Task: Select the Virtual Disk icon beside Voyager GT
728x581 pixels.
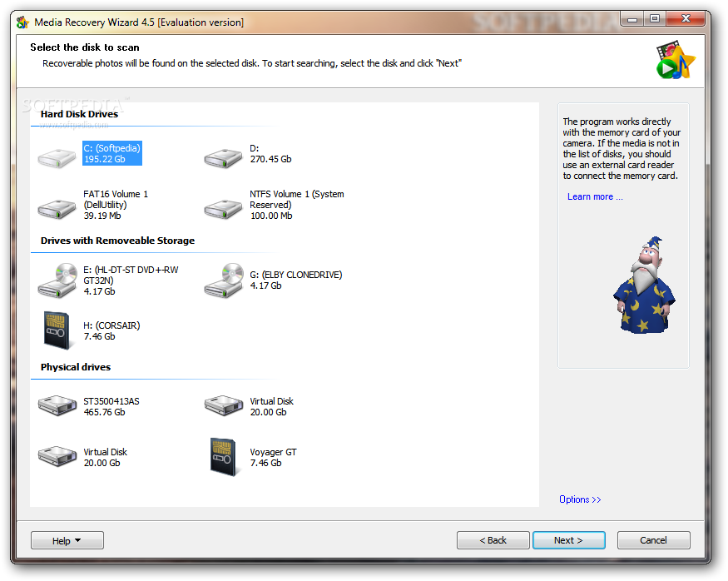Action: pos(57,456)
